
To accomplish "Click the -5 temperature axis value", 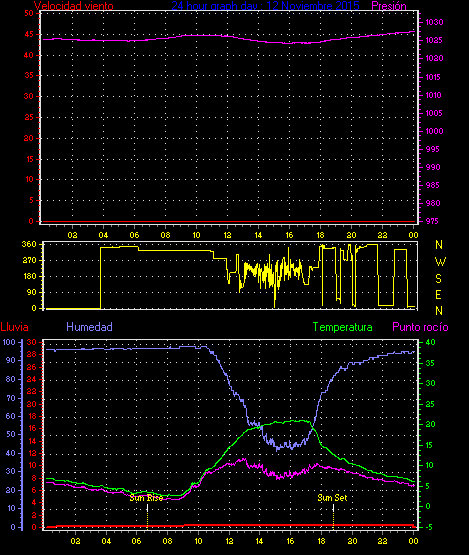I will click(x=429, y=527).
